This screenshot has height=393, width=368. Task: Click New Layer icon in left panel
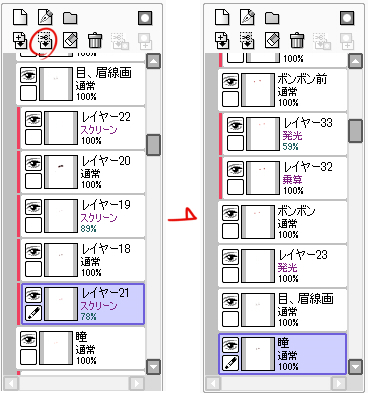pyautogui.click(x=20, y=17)
